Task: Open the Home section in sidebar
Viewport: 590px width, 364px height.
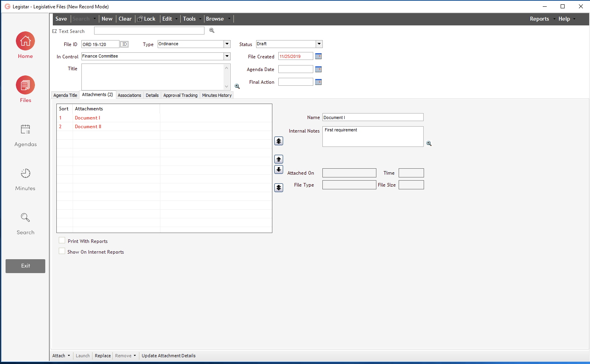Action: click(x=25, y=44)
